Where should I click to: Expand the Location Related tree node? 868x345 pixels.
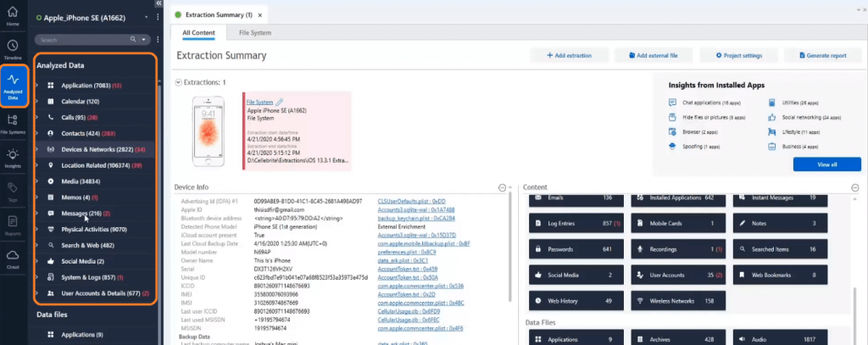point(36,165)
